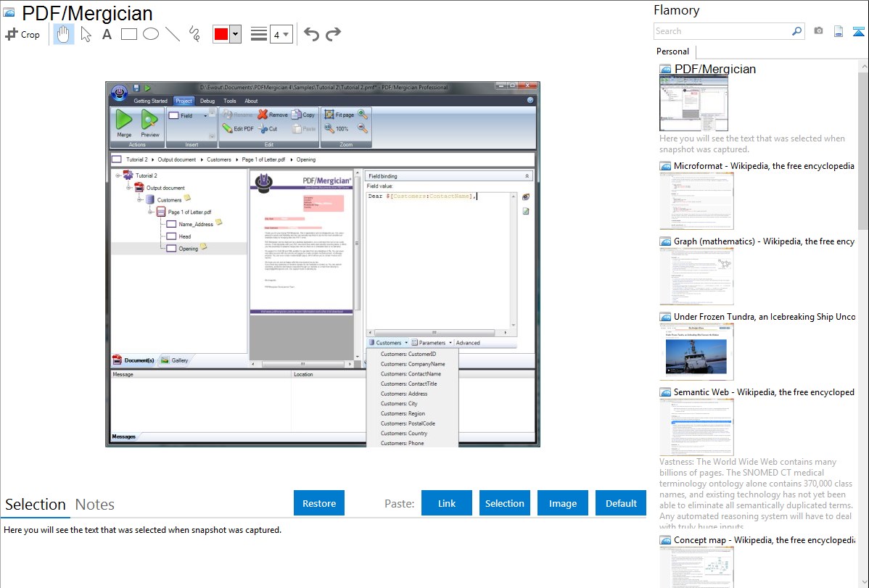The height and width of the screenshot is (588, 869).
Task: Switch to the Notes tab
Action: click(x=95, y=505)
